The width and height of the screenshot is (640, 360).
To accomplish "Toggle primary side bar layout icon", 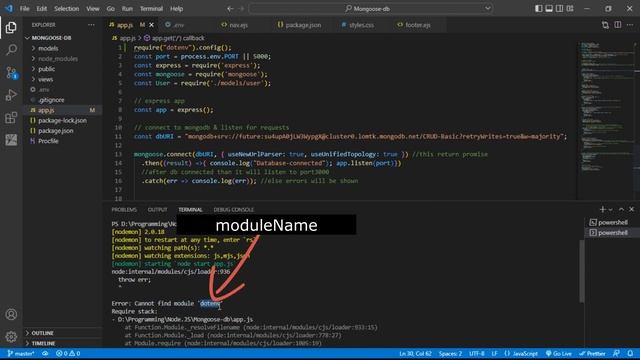I will [x=539, y=9].
